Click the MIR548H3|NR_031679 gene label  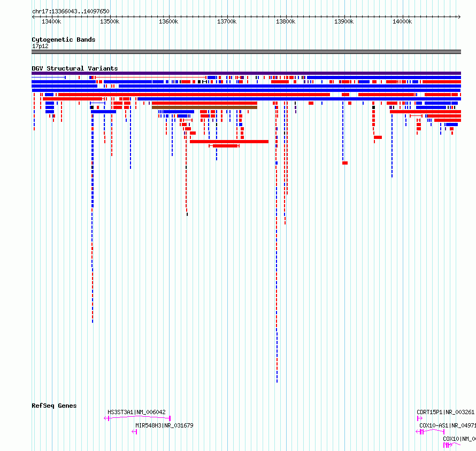164,425
